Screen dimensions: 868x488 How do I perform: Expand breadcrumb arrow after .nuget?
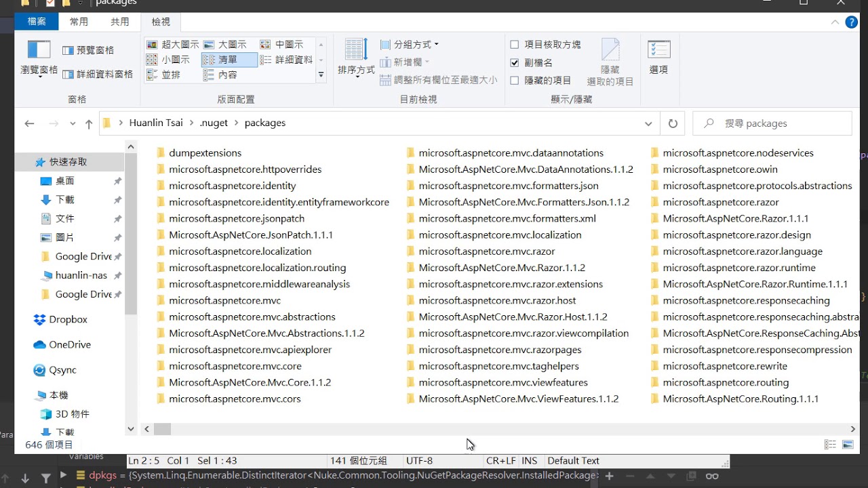[x=237, y=123]
